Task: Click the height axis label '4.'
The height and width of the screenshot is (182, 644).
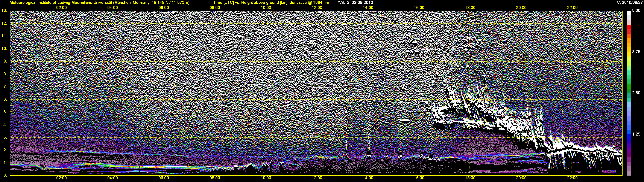Action: tap(5, 125)
